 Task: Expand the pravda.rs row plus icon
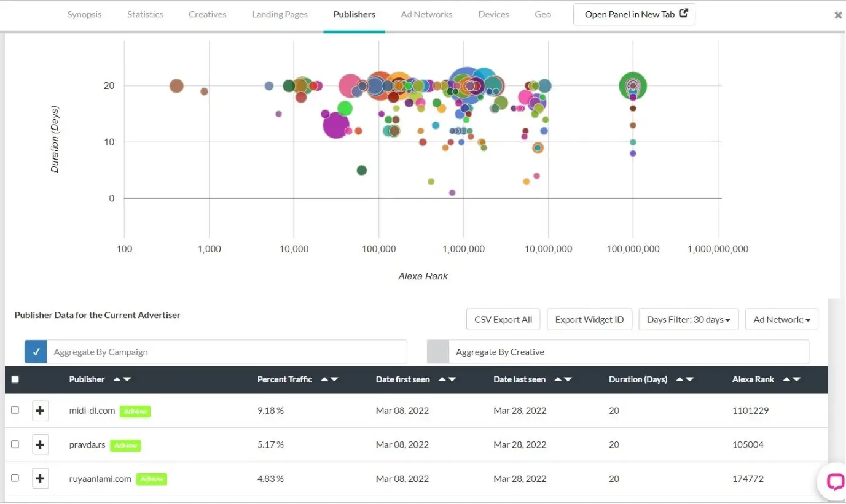(40, 444)
